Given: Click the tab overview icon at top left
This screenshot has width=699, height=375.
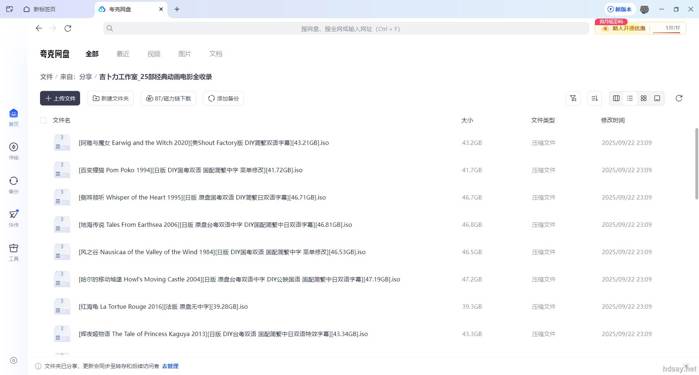Looking at the screenshot, I should pyautogui.click(x=9, y=9).
